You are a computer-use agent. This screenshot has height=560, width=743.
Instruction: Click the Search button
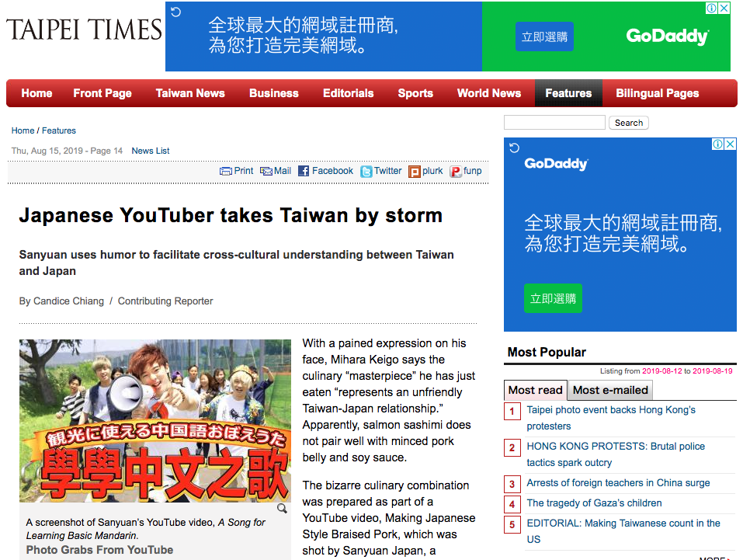628,123
